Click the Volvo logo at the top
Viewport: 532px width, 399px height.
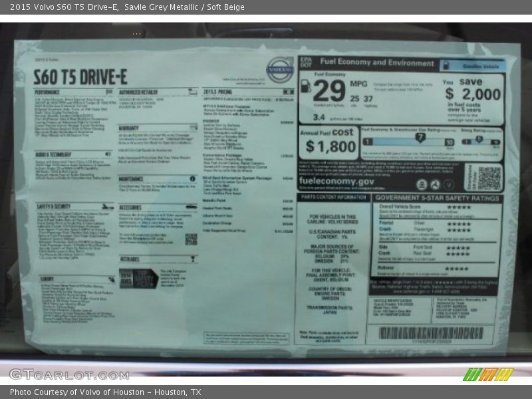click(x=279, y=68)
